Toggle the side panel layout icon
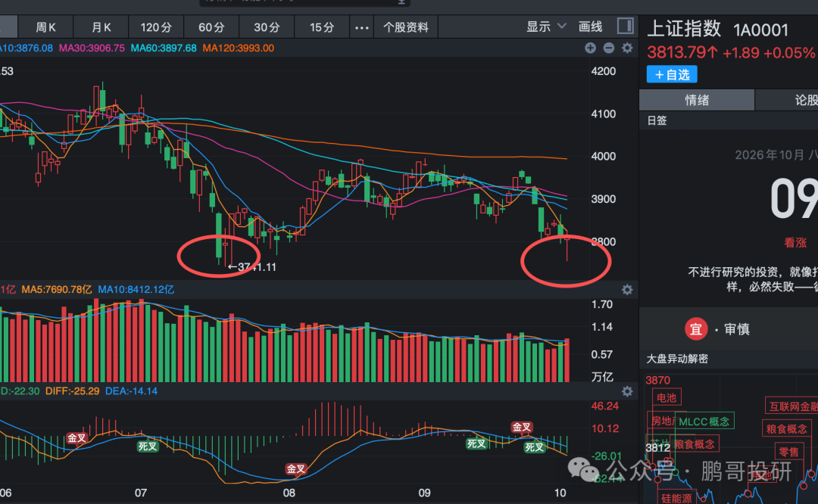The height and width of the screenshot is (504, 818). (625, 26)
